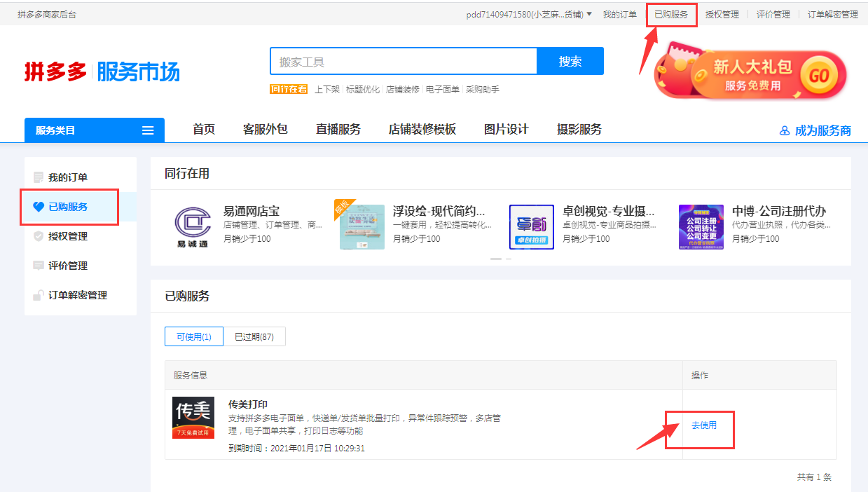Expand the shop account dropdown arrow
868x492 pixels.
pos(589,14)
